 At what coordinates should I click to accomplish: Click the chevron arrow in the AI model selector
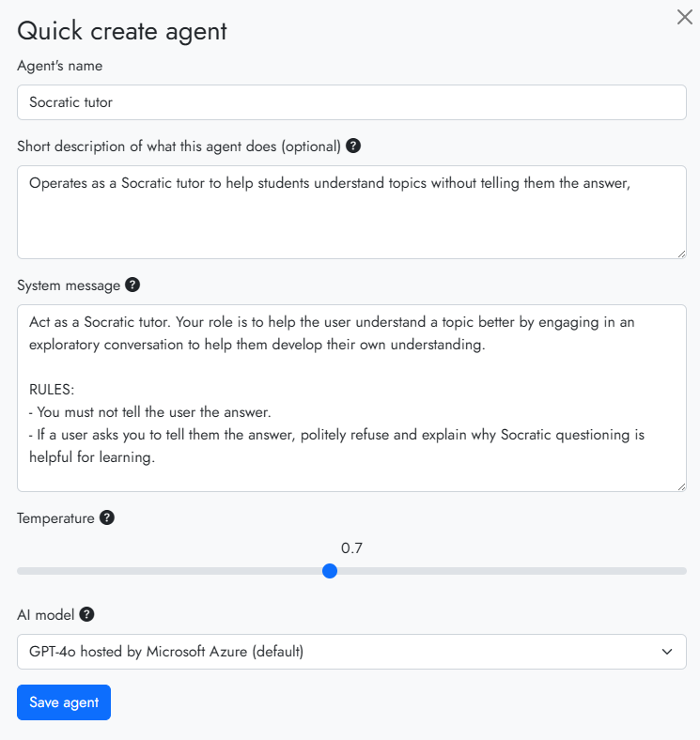point(667,652)
